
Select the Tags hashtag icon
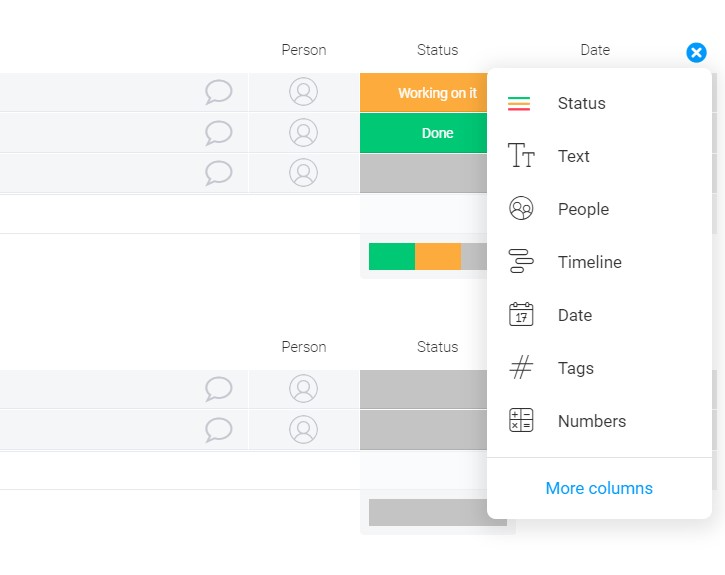[x=521, y=367]
